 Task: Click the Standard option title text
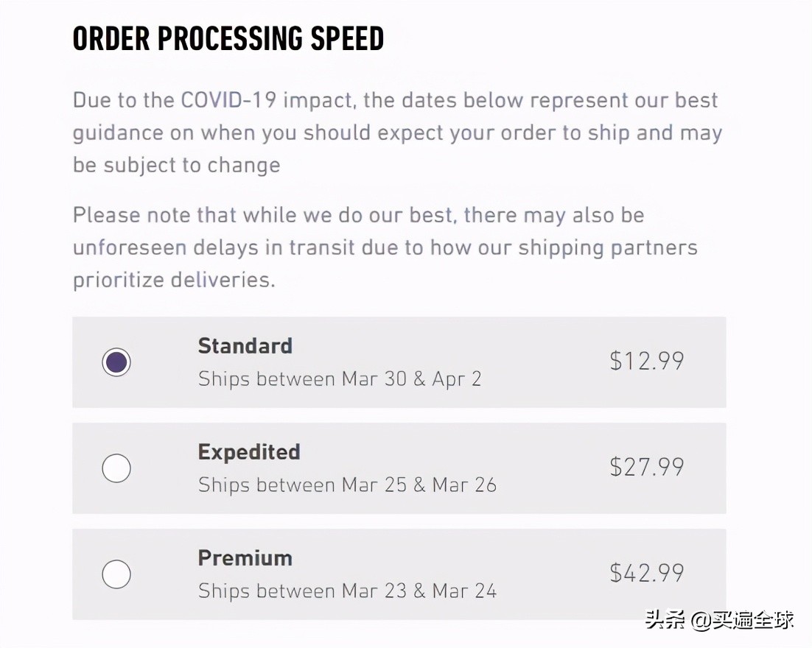tap(245, 345)
